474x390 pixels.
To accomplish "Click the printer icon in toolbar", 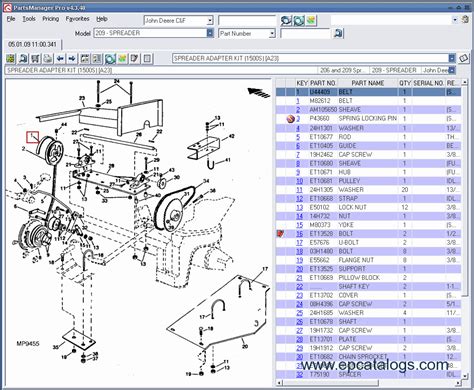I will pos(48,59).
